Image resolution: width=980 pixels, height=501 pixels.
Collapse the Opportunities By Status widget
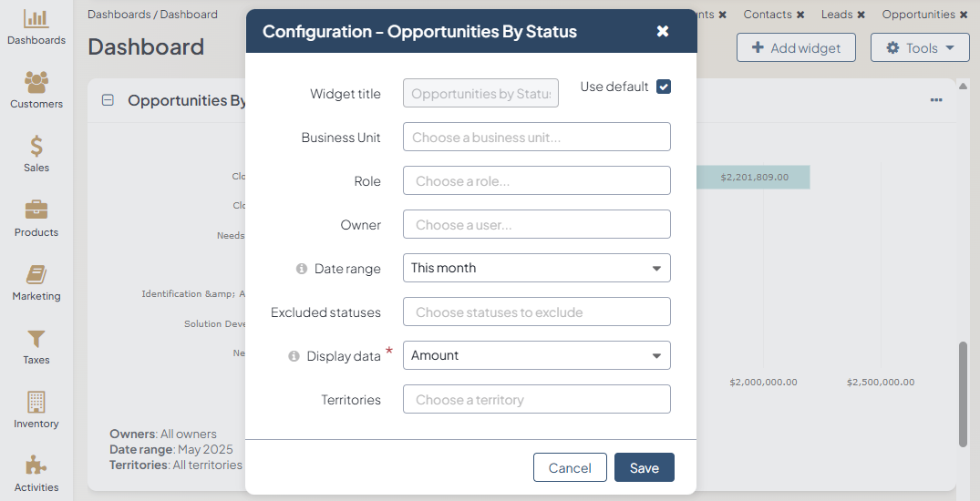click(x=108, y=100)
